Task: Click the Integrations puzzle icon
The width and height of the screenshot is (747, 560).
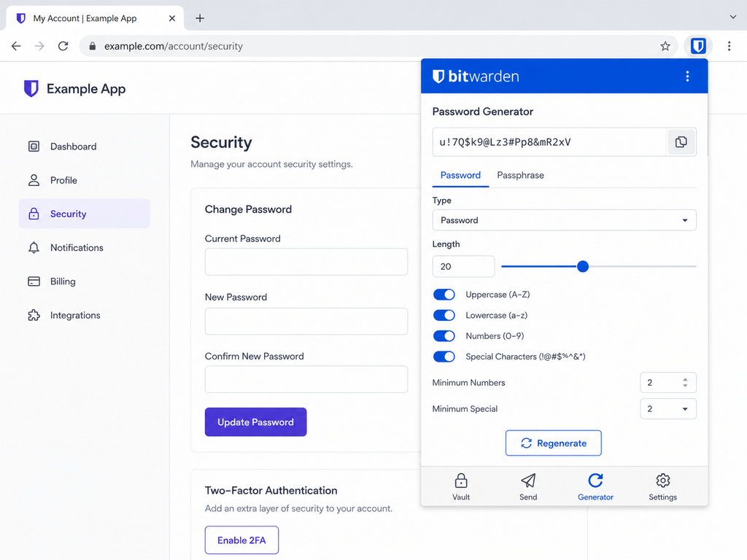Action: coord(34,315)
